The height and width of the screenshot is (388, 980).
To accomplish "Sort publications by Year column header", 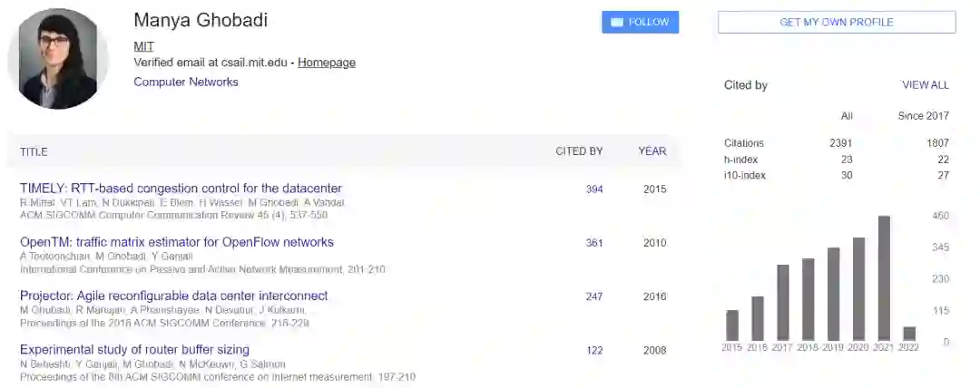I will point(652,151).
